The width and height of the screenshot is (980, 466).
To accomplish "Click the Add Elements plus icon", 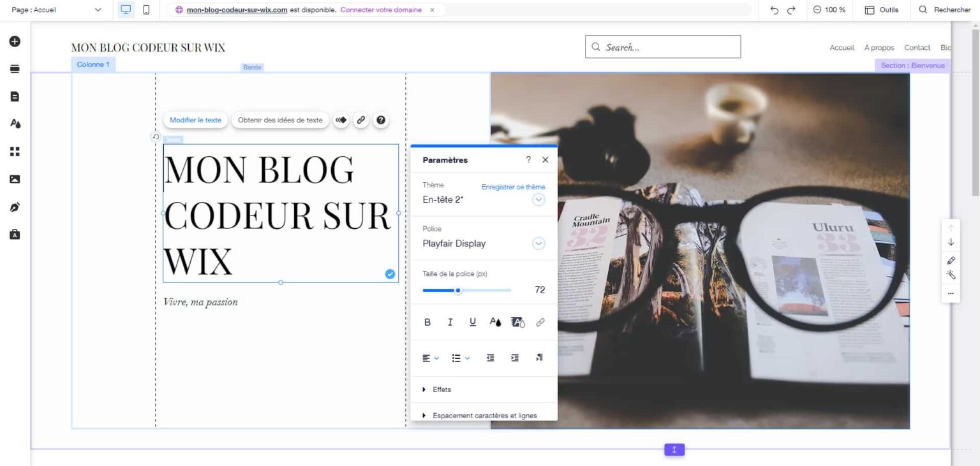I will [15, 41].
